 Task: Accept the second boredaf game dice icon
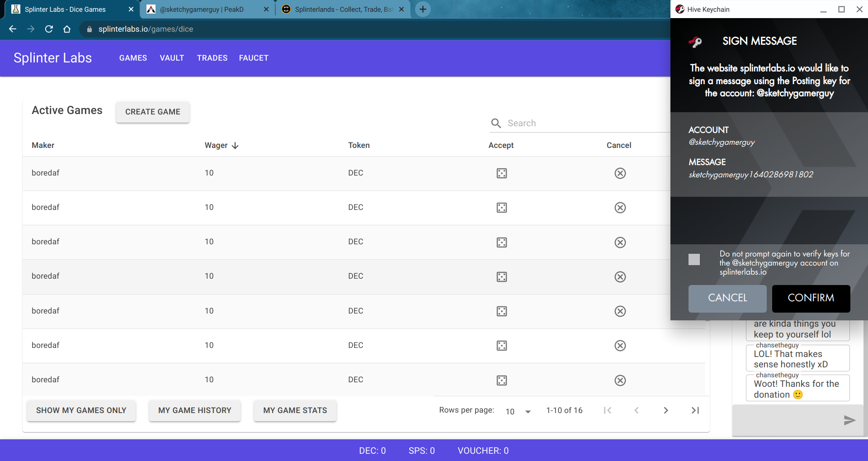(501, 208)
